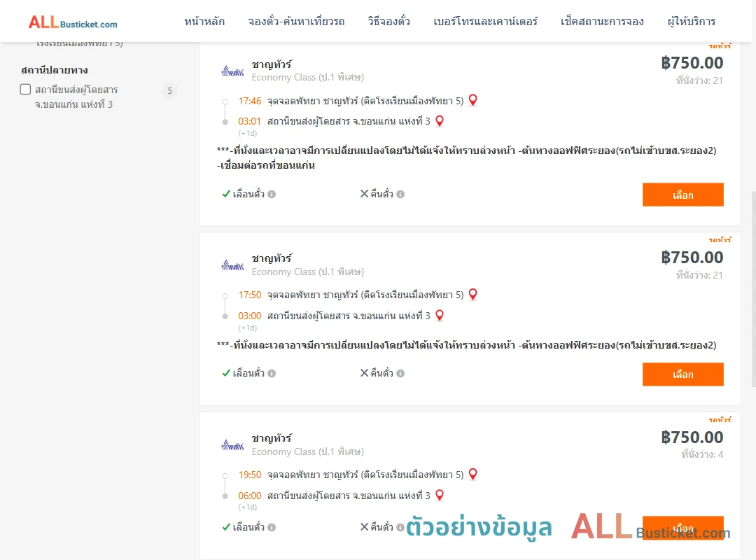Screen dimensions: 756x560
Task: Click the 19:50 departure time
Action: (x=249, y=475)
